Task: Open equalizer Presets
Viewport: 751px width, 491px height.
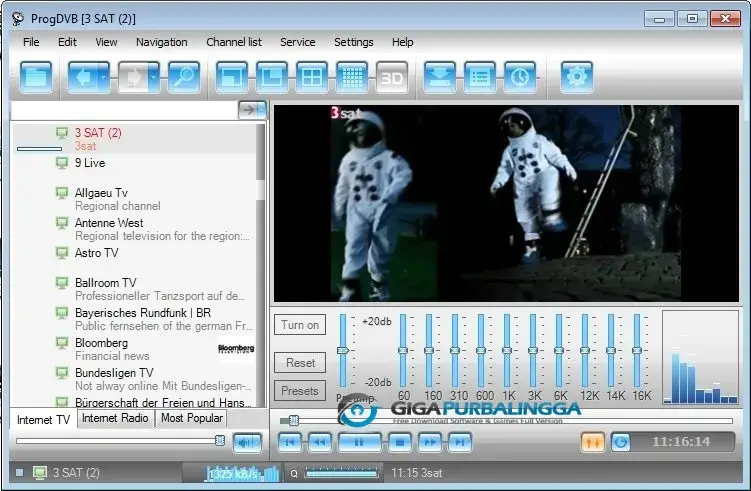Action: 300,391
